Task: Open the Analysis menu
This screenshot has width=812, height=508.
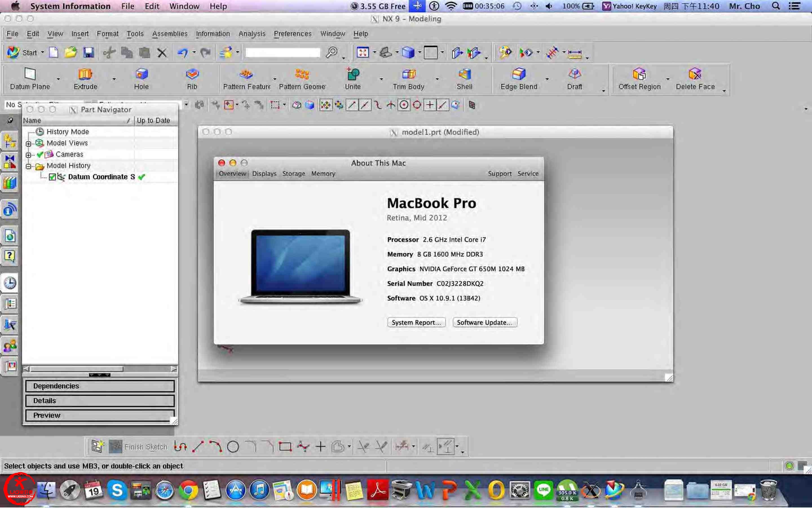Action: [x=251, y=34]
